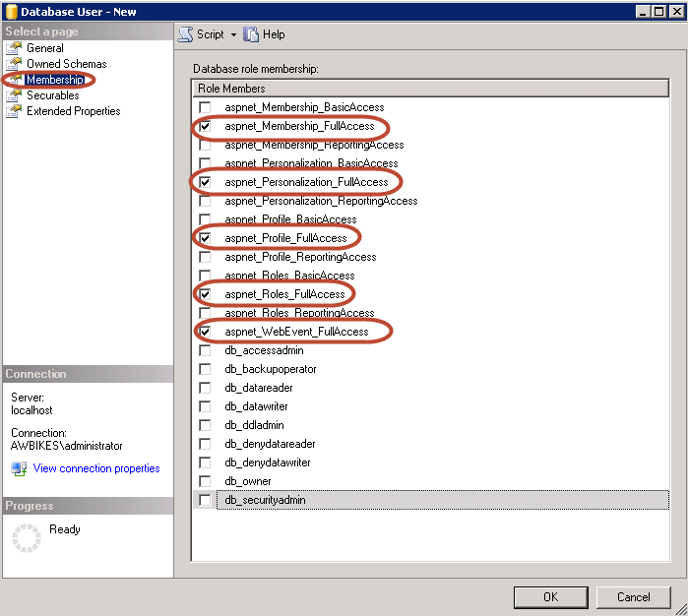Viewport: 688px width, 616px height.
Task: Uncheck the aspnet_Personalization_FullAccess checkbox
Action: click(205, 182)
